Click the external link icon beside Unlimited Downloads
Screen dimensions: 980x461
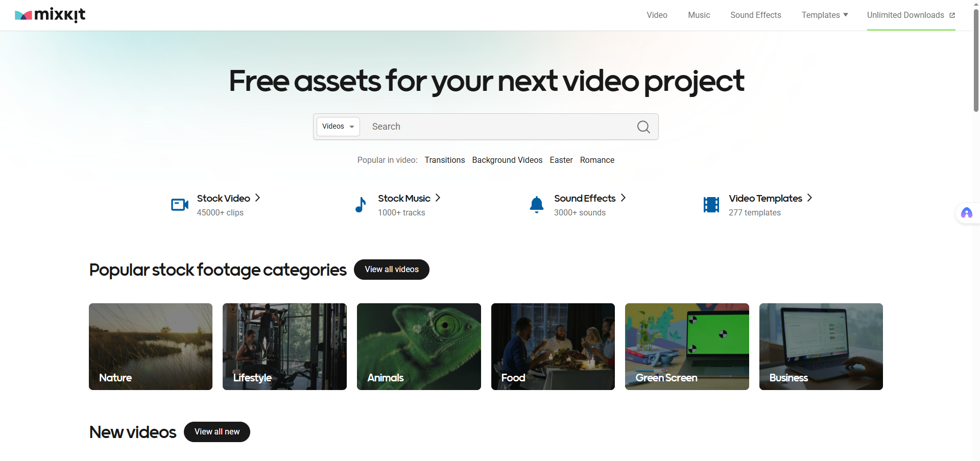click(952, 15)
